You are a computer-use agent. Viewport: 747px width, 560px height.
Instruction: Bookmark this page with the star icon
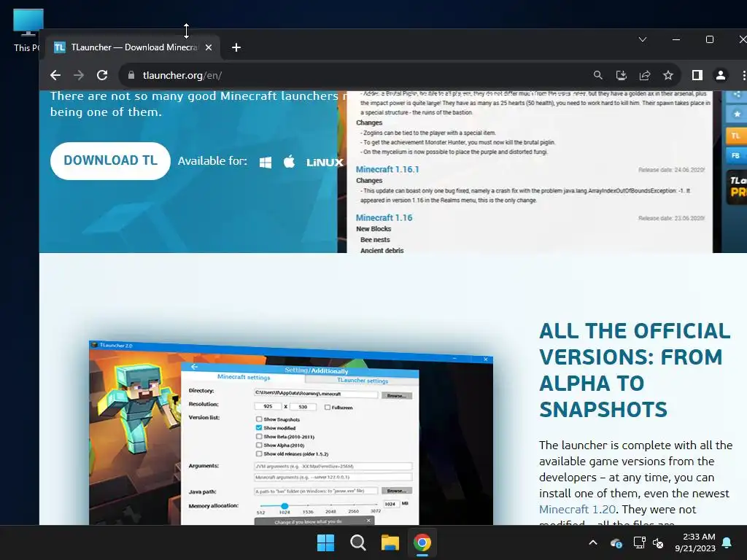668,75
